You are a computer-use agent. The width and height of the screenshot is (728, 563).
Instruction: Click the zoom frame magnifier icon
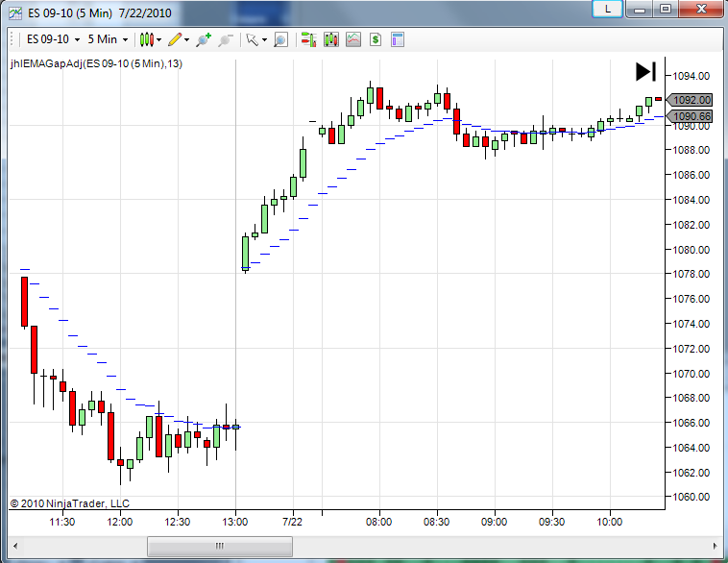tap(280, 40)
